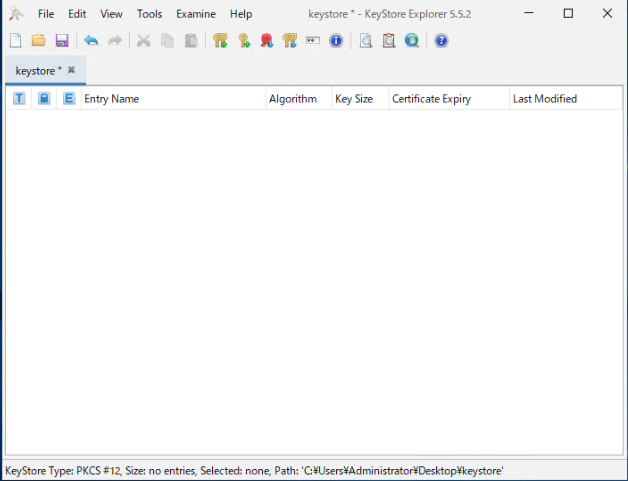Undo the last action with the blue arrow
The image size is (628, 481).
[91, 40]
